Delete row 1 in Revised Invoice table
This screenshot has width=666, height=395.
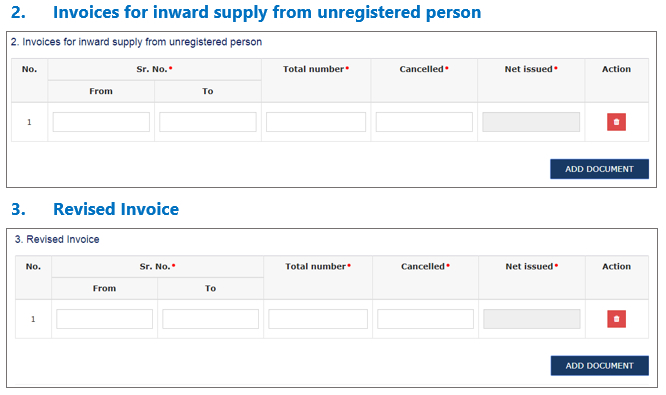616,319
